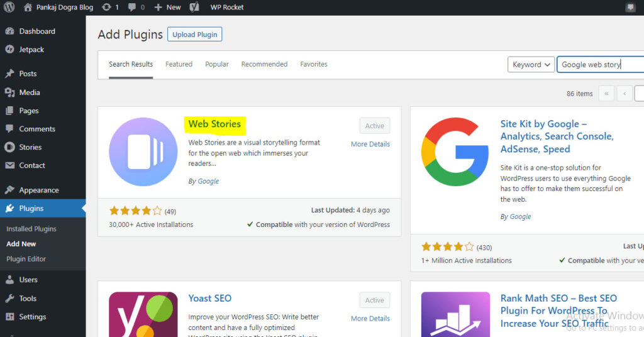Visit site via Pankaj Dogra Blog home icon
This screenshot has height=337, width=644.
click(28, 7)
